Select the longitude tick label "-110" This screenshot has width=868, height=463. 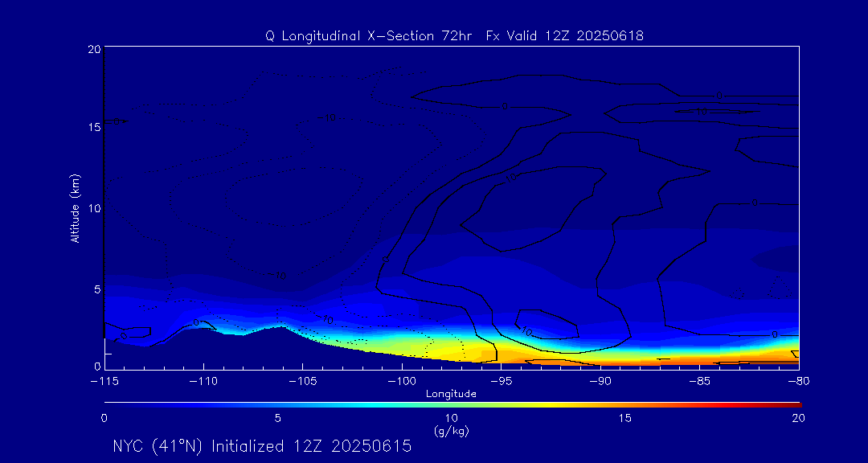click(203, 381)
